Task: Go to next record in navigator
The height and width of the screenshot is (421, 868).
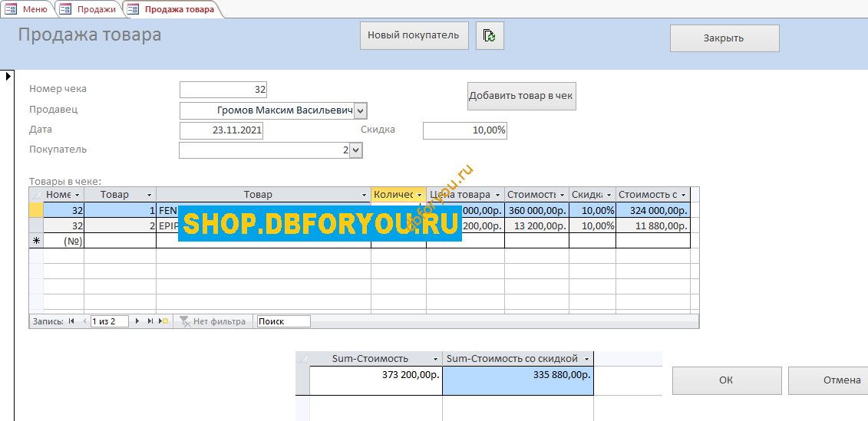Action: pos(137,321)
